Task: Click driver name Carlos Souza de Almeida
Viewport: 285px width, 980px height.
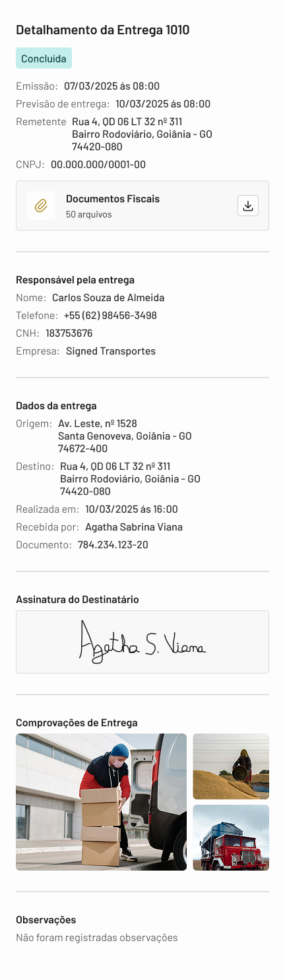Action: coord(108,298)
